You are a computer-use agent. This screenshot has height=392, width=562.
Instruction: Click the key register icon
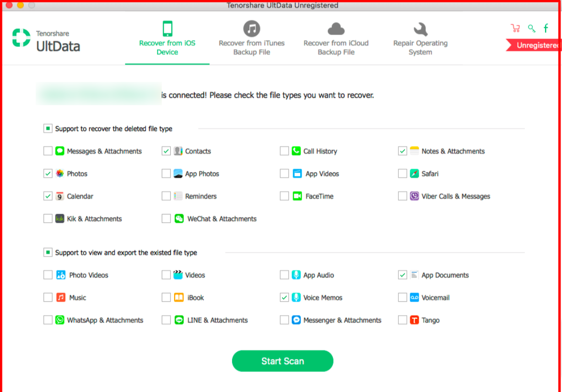(532, 28)
